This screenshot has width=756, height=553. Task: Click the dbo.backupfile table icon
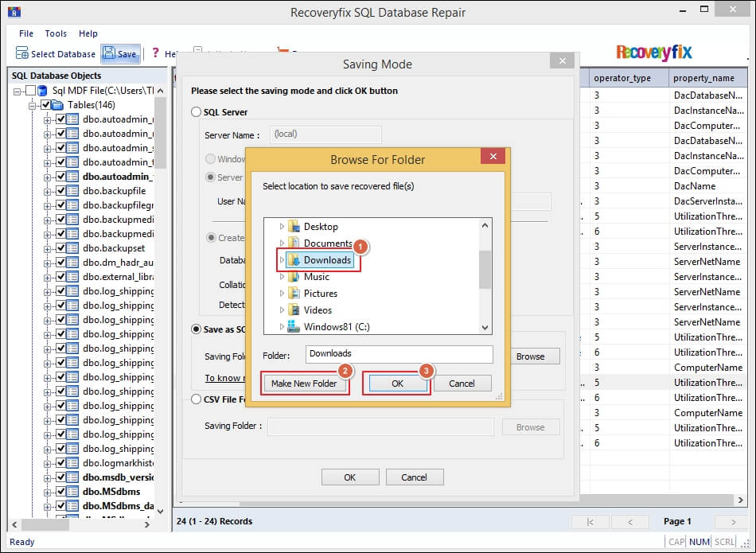point(72,191)
